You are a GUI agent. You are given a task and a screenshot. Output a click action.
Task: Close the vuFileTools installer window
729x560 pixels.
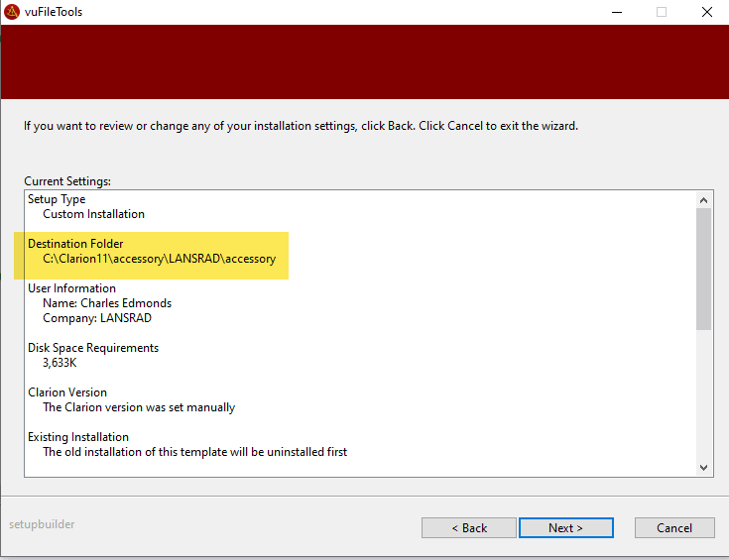705,12
